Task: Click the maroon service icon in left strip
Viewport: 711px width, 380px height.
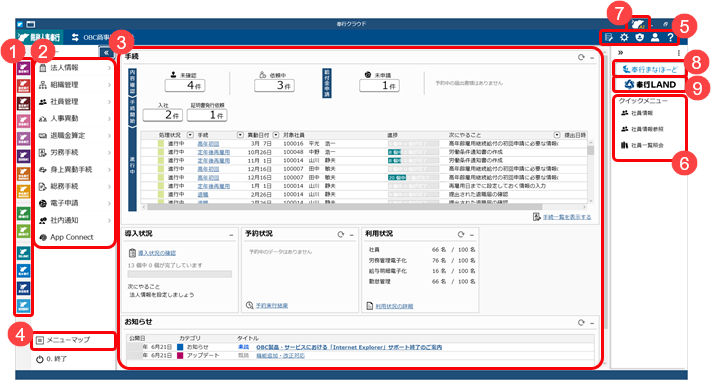Action: [23, 103]
